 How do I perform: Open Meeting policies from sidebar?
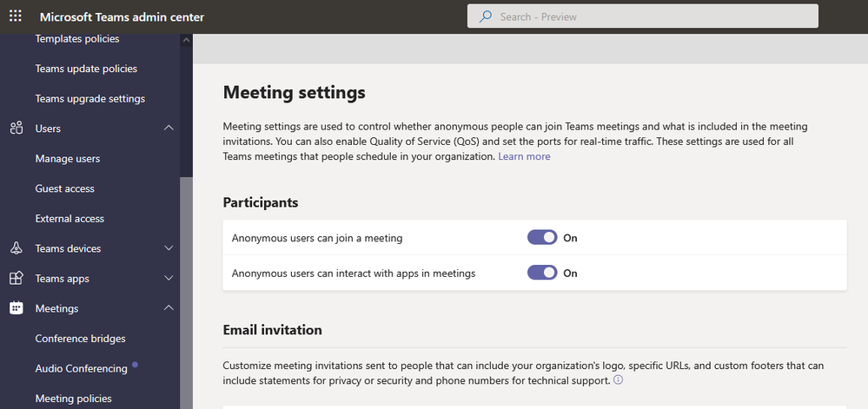pos(74,399)
